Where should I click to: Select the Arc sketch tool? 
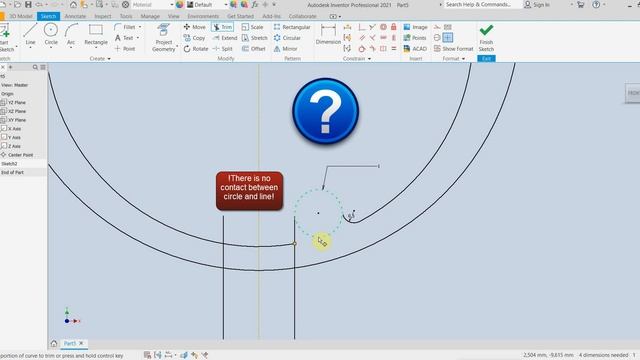[71, 34]
